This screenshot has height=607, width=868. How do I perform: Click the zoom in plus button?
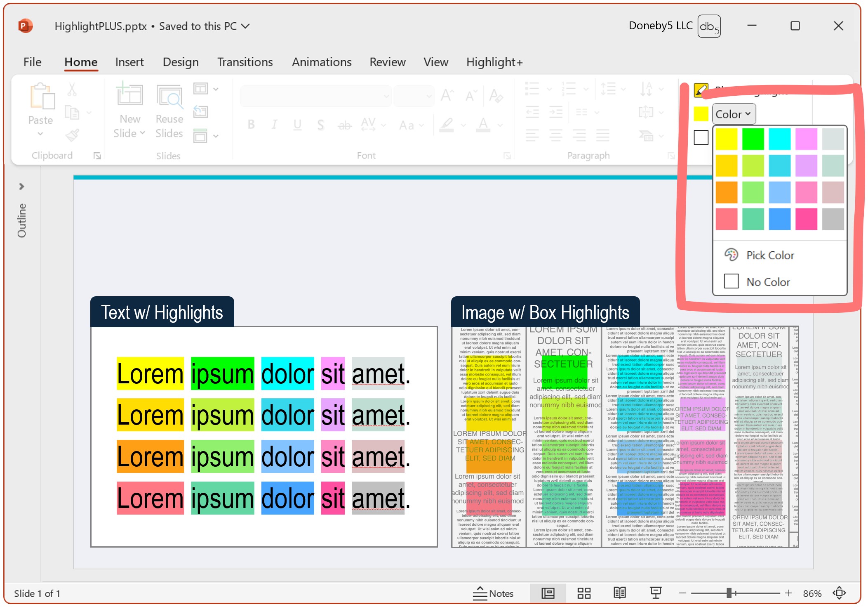pos(788,593)
